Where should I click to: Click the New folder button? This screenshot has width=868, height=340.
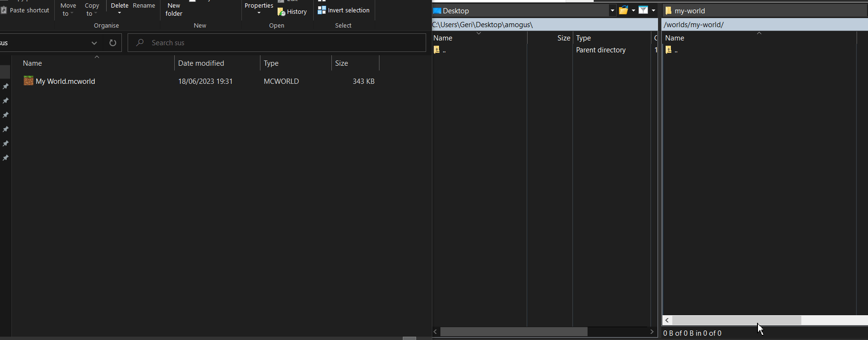[x=174, y=10]
